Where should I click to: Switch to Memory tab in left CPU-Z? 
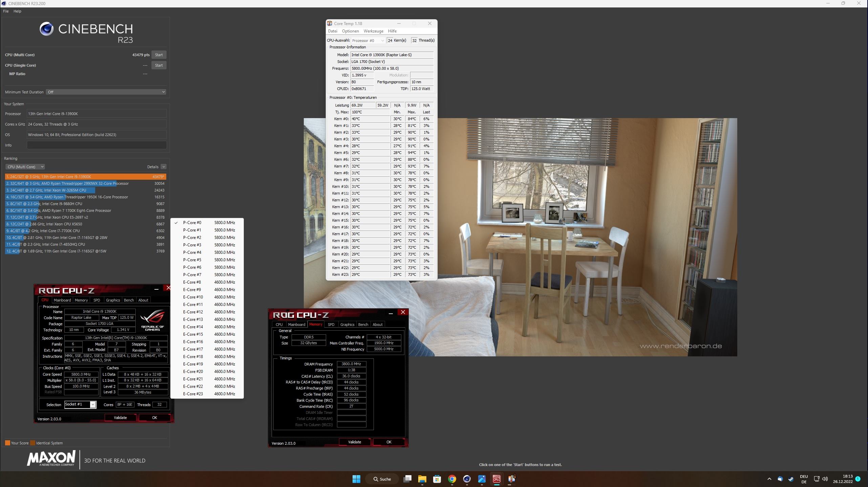click(81, 300)
